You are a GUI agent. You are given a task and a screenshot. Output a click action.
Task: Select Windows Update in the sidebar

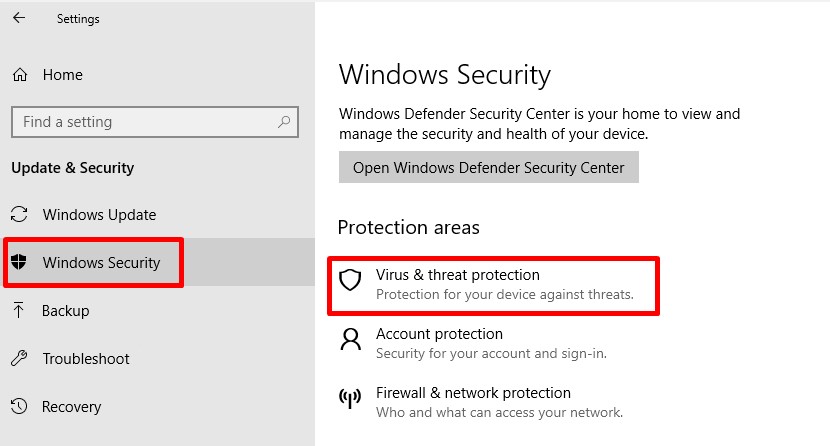pyautogui.click(x=100, y=214)
